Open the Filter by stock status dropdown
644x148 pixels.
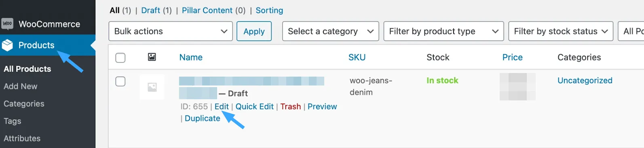pyautogui.click(x=561, y=31)
